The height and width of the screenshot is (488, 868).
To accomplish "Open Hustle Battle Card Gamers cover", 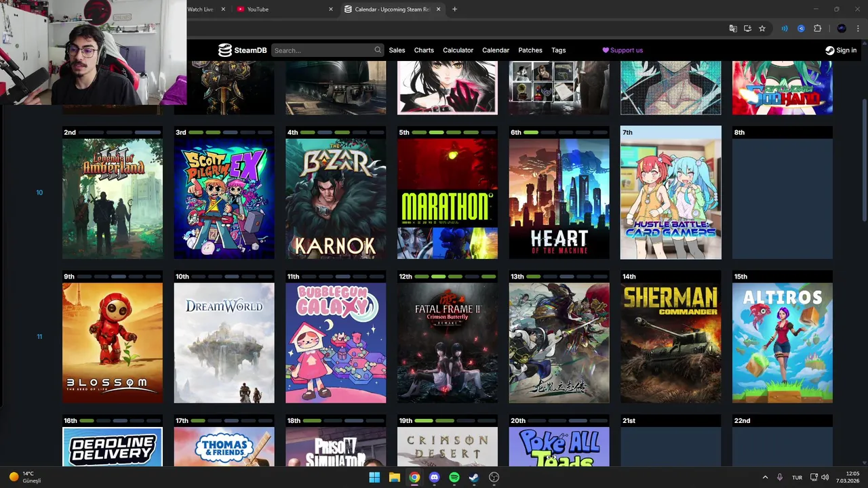I will tap(671, 199).
